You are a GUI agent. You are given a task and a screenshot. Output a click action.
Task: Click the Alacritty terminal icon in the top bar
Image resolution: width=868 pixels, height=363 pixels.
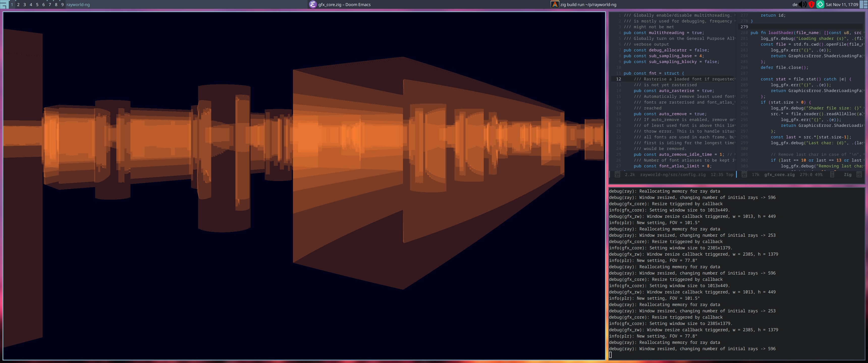coord(554,4)
